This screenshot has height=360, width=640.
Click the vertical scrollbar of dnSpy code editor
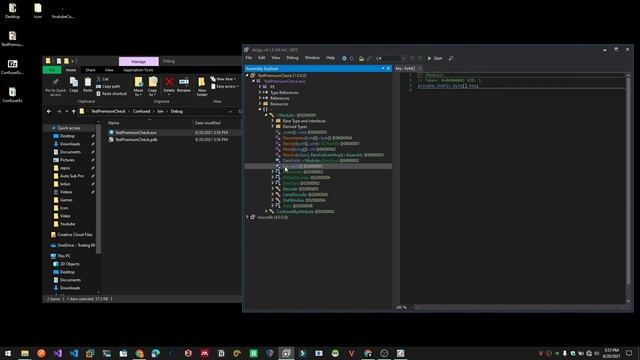[628, 180]
